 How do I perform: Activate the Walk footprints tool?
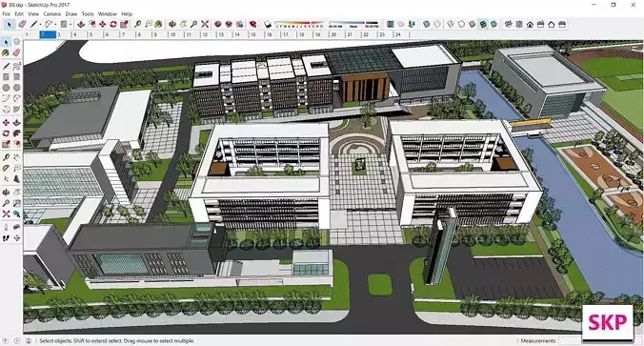pos(6,238)
